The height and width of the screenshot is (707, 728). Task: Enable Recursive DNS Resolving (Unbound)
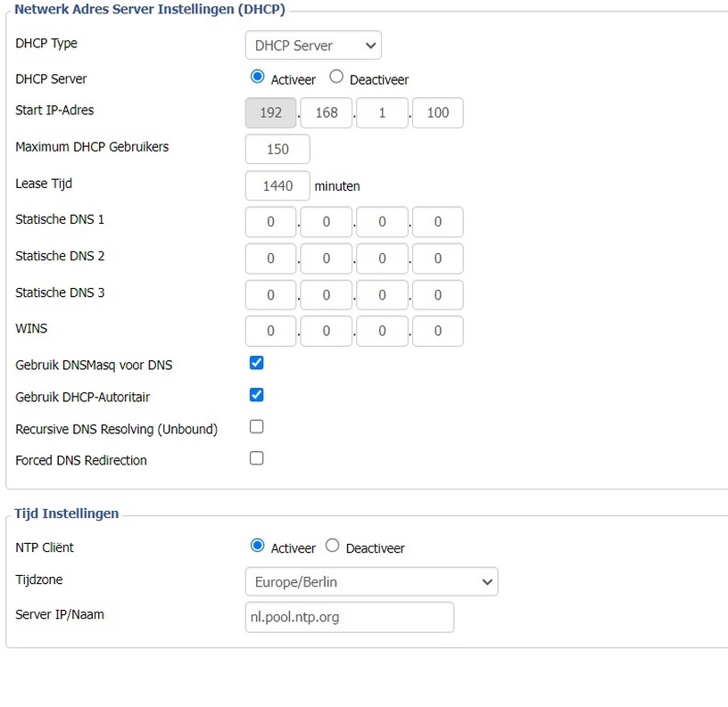click(x=256, y=426)
